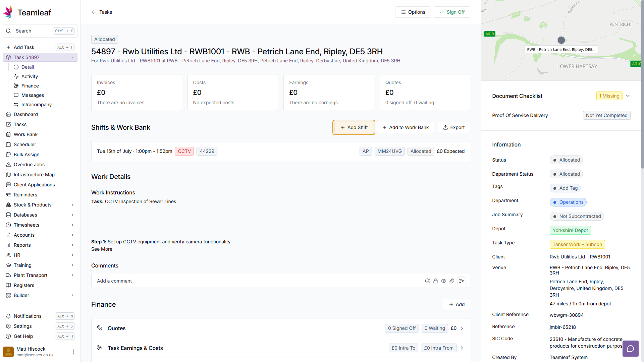Click the emoji icon in comment box

click(x=427, y=281)
